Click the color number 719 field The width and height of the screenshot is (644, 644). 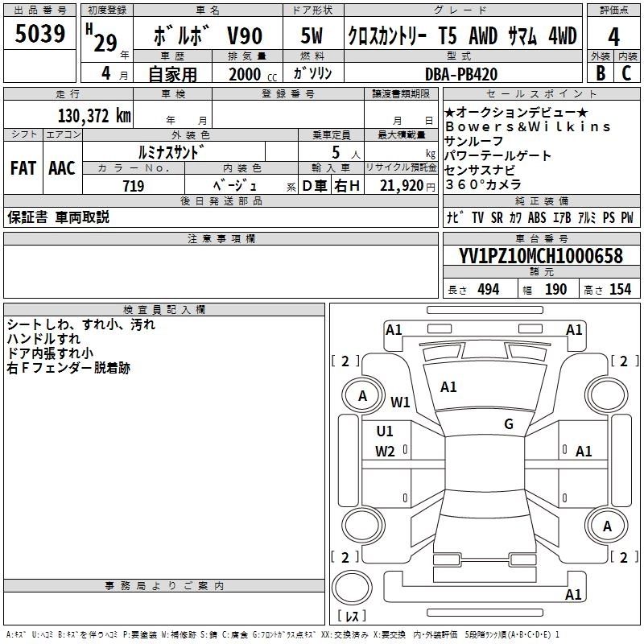[134, 186]
